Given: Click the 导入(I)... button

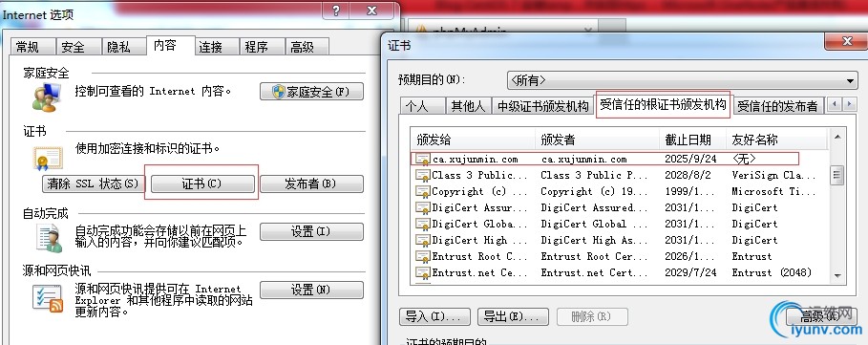Looking at the screenshot, I should (x=434, y=316).
